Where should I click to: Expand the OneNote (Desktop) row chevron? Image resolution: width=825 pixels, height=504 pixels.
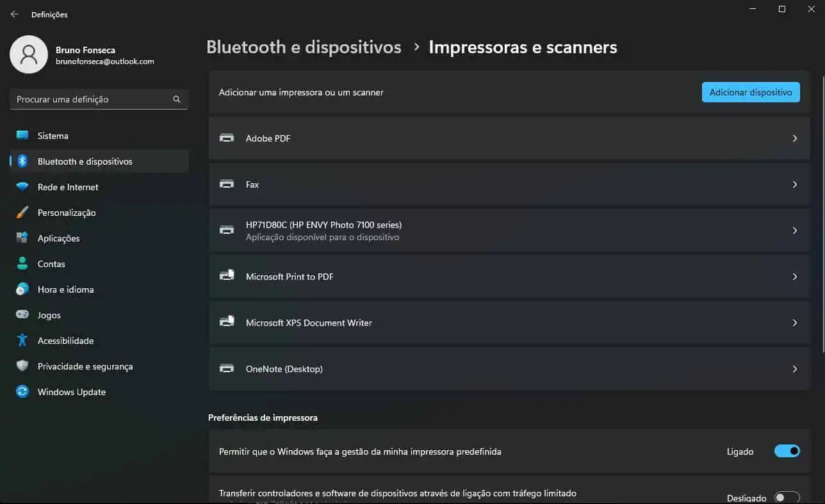(x=795, y=369)
